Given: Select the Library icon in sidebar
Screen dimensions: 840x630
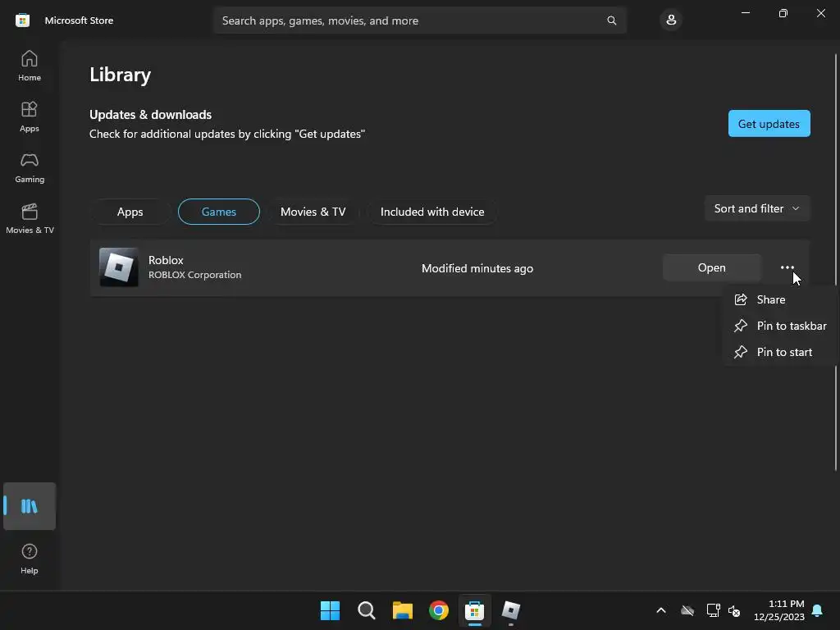Looking at the screenshot, I should pyautogui.click(x=29, y=506).
